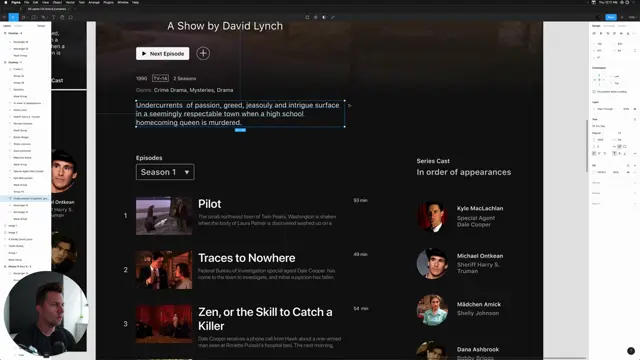
Task: Set text alignment to right
Action: pyautogui.click(x=605, y=153)
